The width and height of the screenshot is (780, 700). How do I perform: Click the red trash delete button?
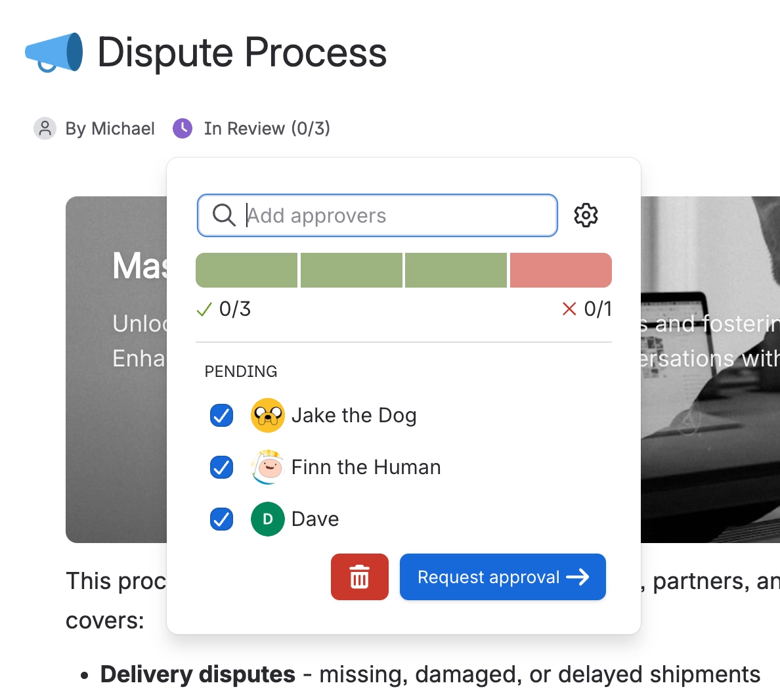(360, 577)
